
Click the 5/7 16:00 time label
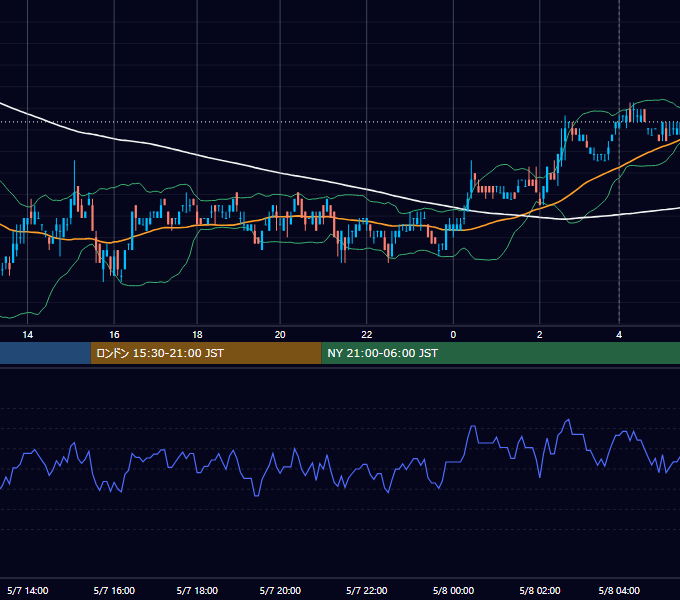114,590
